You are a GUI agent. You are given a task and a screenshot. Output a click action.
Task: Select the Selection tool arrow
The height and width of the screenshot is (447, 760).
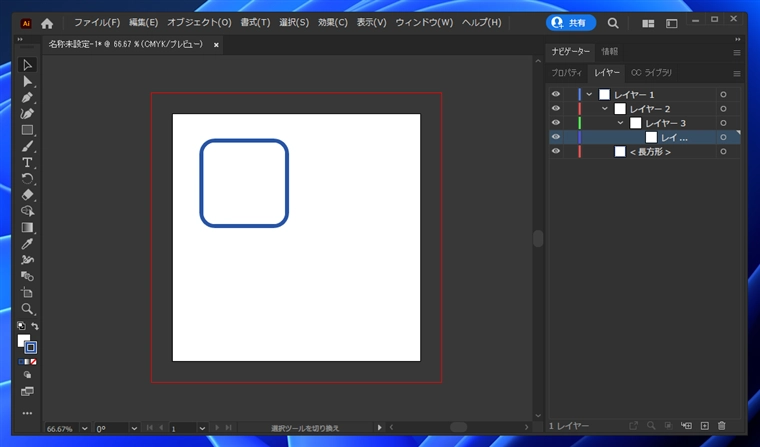(27, 65)
